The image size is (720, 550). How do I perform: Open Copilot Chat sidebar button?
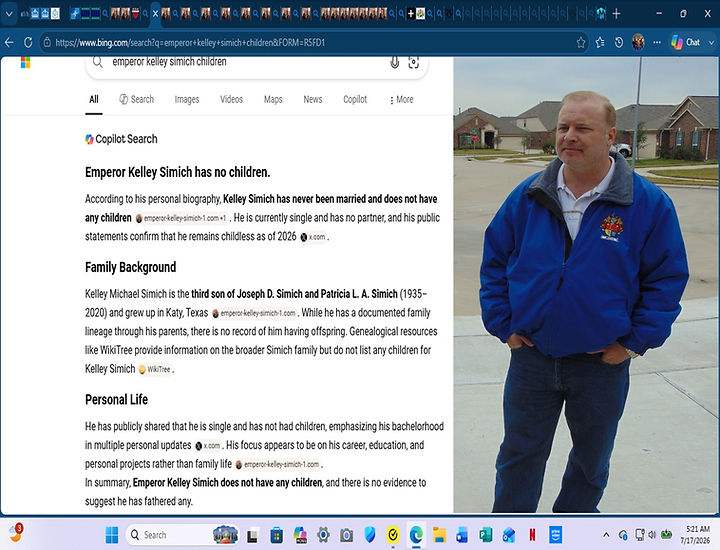coord(686,42)
